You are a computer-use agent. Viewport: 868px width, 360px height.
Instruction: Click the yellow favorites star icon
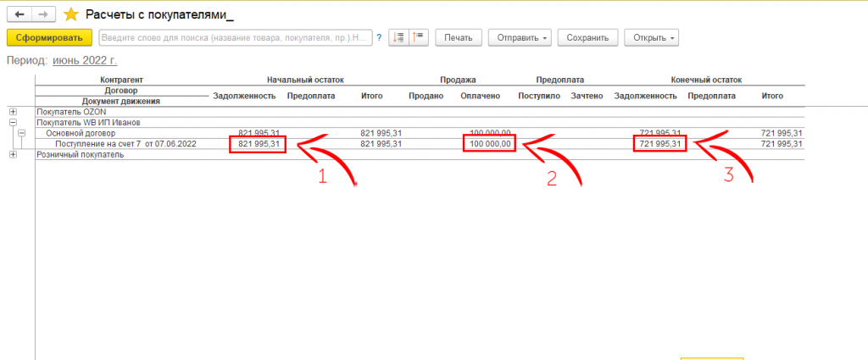pos(71,14)
